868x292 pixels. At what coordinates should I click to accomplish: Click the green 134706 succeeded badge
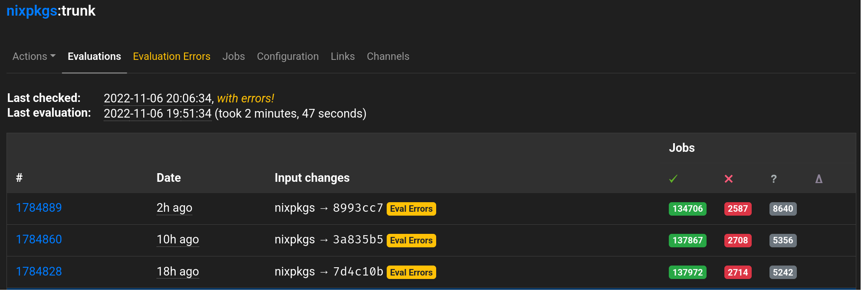click(x=687, y=209)
